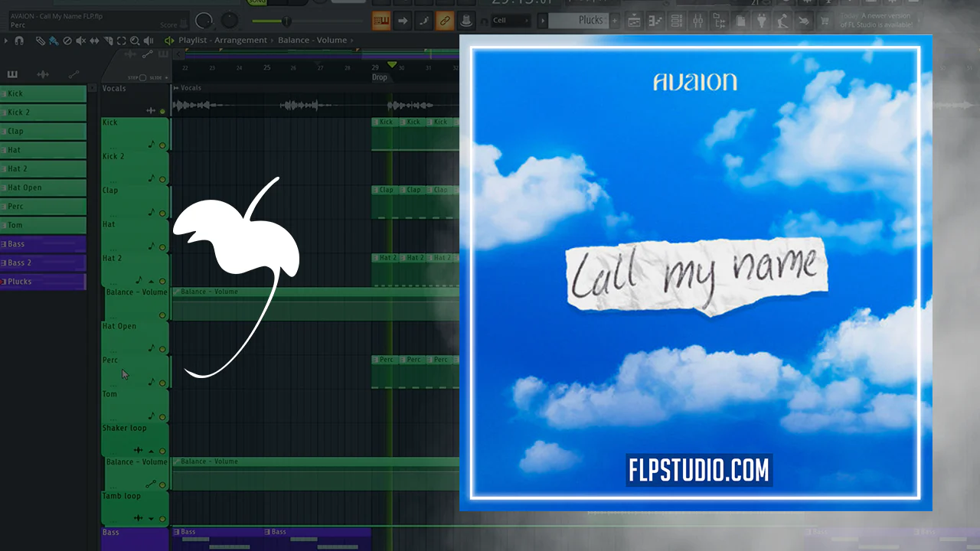Collapse the Hat 2 track group arrow
This screenshot has height=551, width=980.
pyautogui.click(x=151, y=281)
